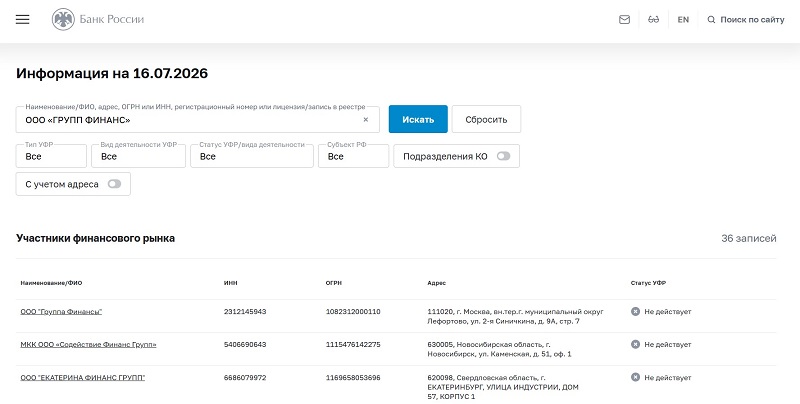Click the Статус УФР column header

pyautogui.click(x=648, y=283)
